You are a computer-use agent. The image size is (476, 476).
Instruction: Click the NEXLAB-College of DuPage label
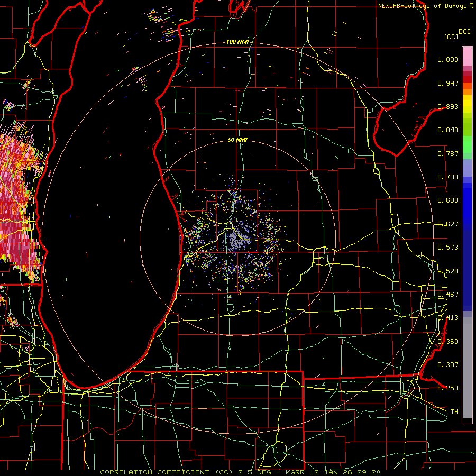(423, 6)
